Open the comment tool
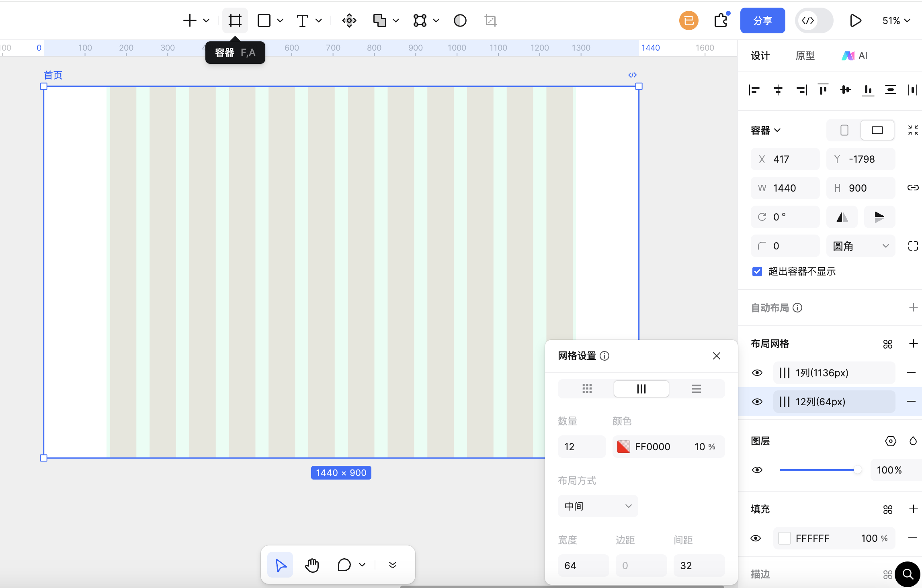The height and width of the screenshot is (588, 922). (x=344, y=565)
